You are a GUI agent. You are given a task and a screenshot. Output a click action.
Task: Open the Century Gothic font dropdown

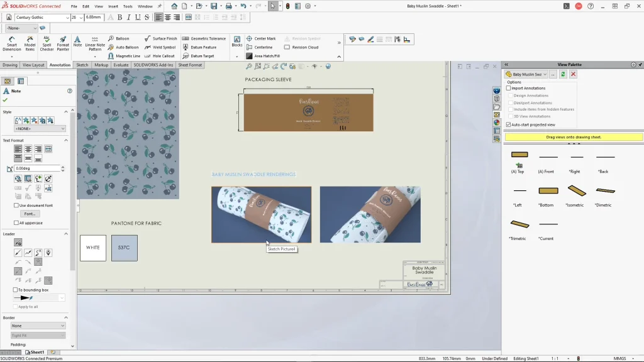(x=67, y=18)
